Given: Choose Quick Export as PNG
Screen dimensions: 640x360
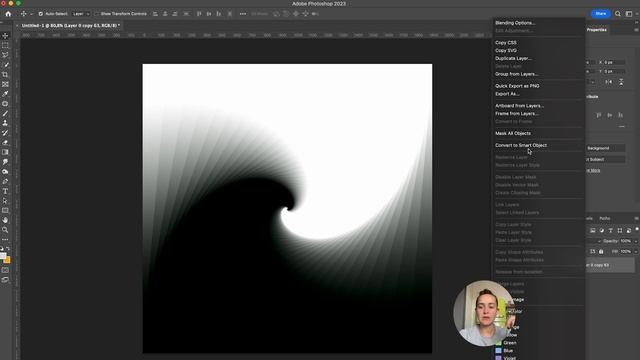Looking at the screenshot, I should point(517,86).
